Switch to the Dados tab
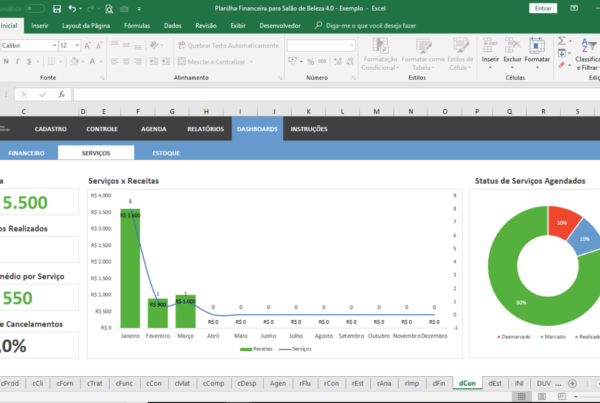The image size is (600, 403). click(173, 26)
